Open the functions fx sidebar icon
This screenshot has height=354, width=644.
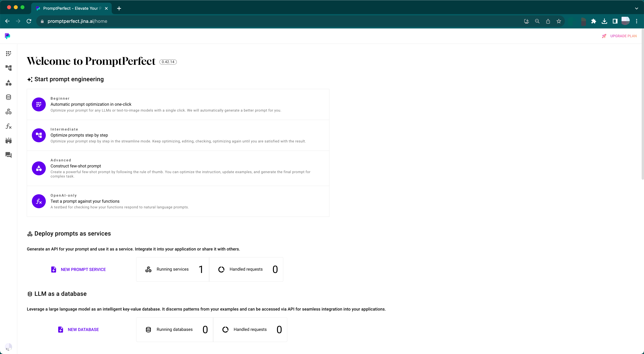coord(9,126)
